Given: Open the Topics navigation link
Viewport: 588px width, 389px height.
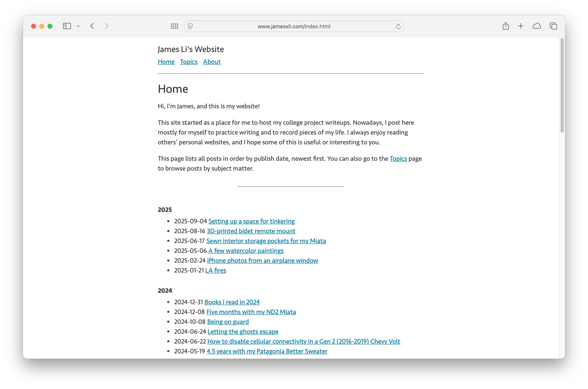Looking at the screenshot, I should click(x=189, y=62).
